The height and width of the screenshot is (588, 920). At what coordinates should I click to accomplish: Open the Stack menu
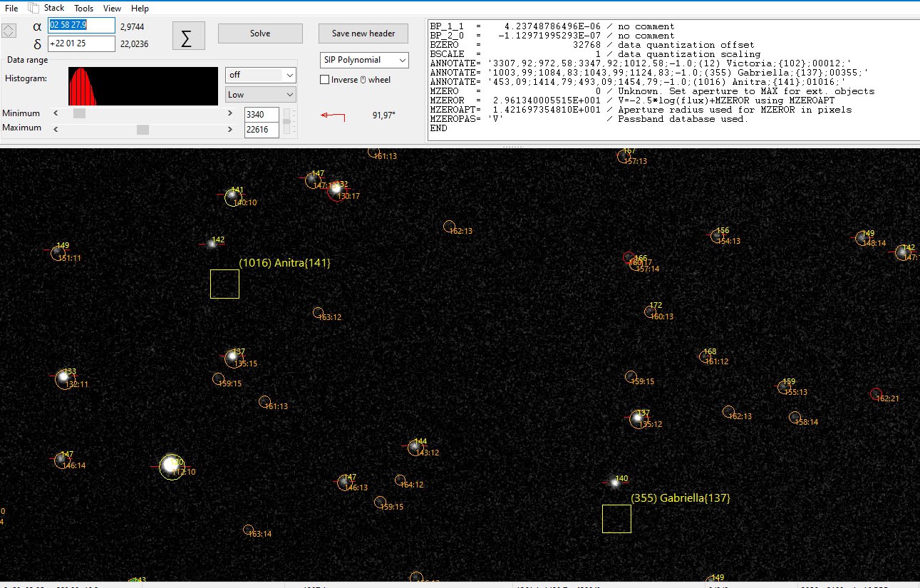tap(54, 8)
